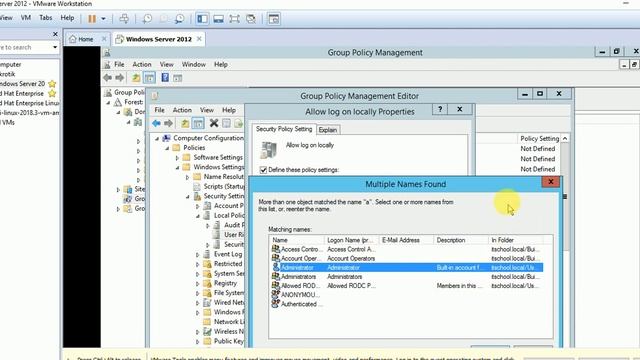Image resolution: width=640 pixels, height=360 pixels.
Task: Click Policy Setting column header
Action: click(539, 139)
